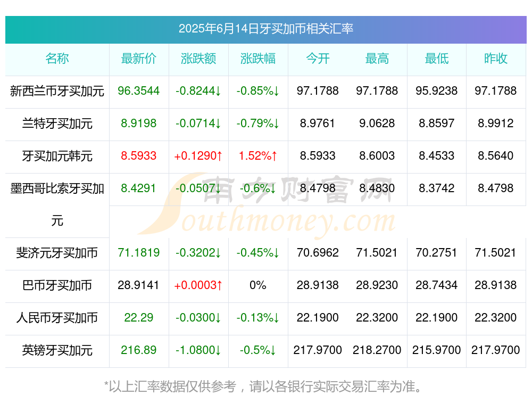Click the 新西兰币牙买加元 row name
The width and height of the screenshot is (532, 403).
(x=57, y=91)
